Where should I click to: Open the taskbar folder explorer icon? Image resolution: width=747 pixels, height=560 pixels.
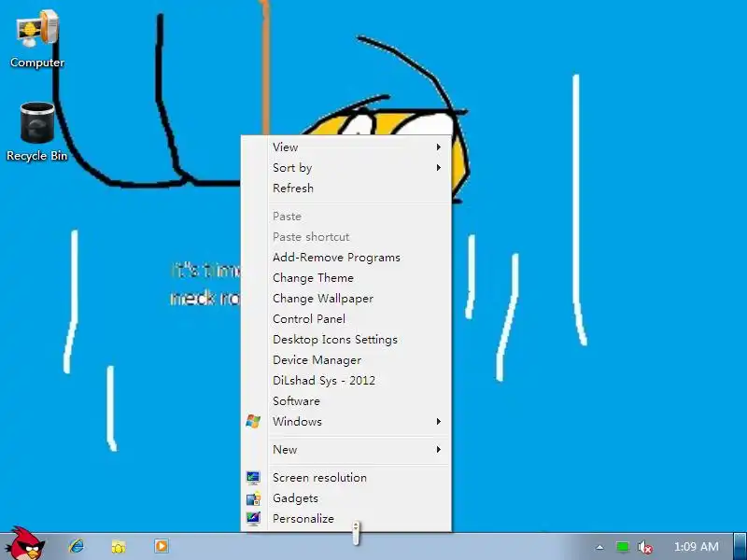click(x=119, y=546)
